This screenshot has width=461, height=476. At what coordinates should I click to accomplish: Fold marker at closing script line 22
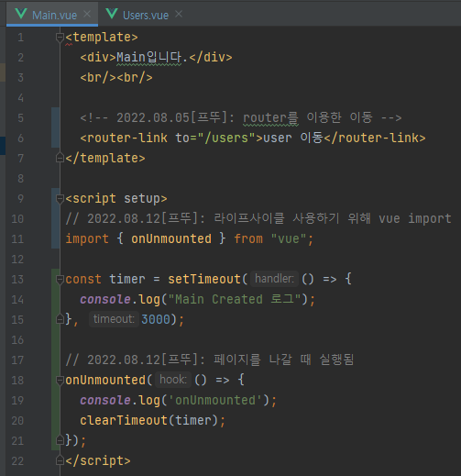click(x=60, y=460)
